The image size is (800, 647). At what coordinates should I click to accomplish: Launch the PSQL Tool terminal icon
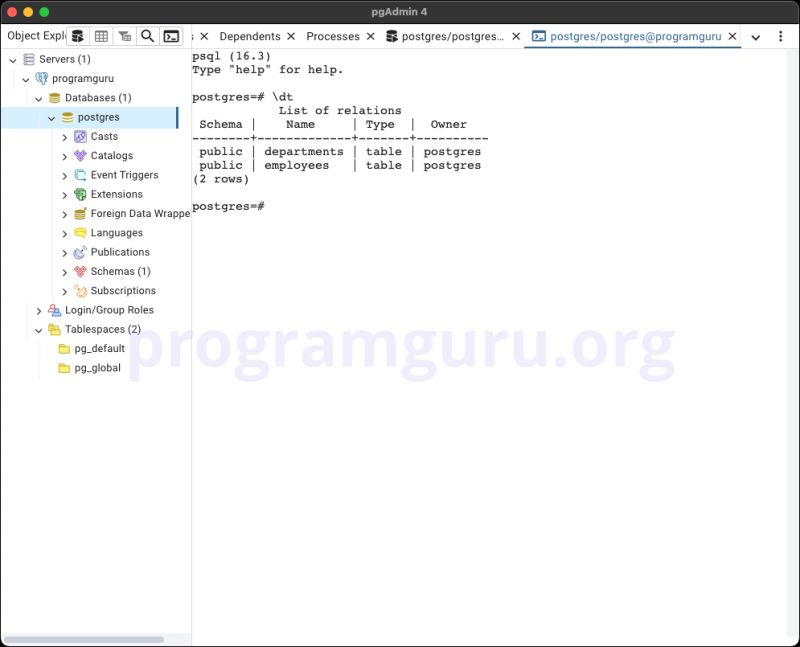(x=170, y=36)
